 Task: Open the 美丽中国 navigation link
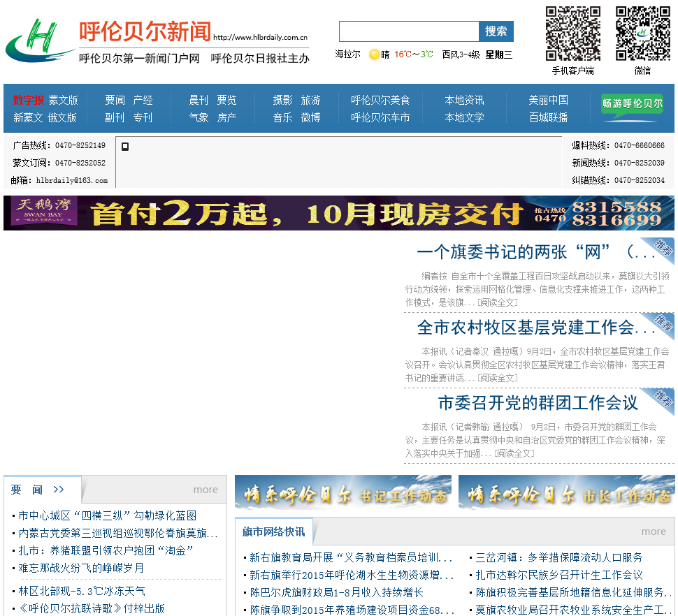coord(548,100)
